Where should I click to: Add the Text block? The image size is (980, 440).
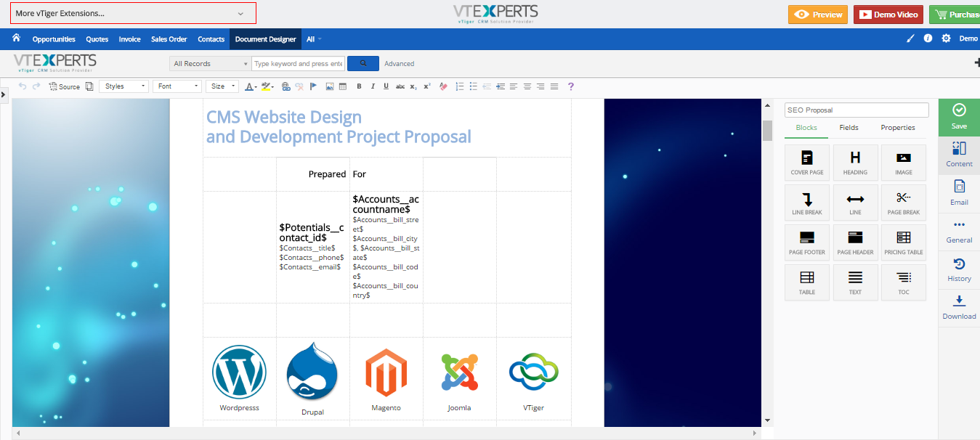(x=855, y=282)
